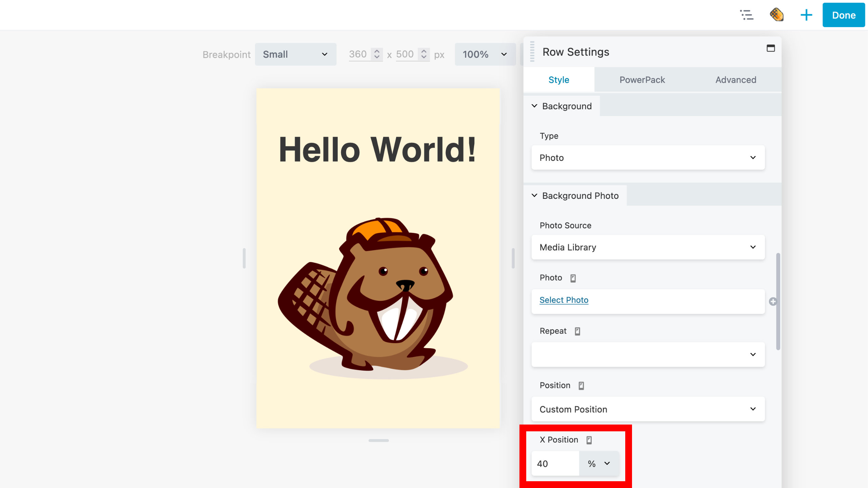Image resolution: width=868 pixels, height=488 pixels.
Task: Click the Done button
Action: pos(843,15)
